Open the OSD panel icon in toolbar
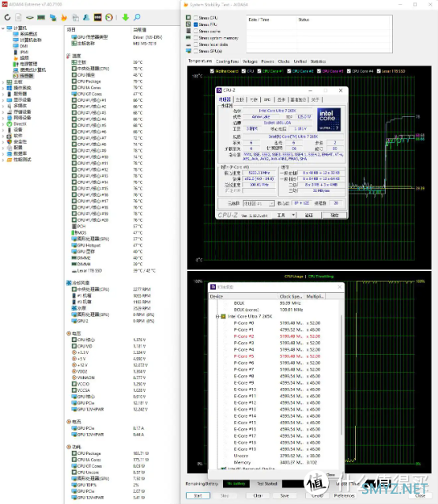The image size is (438, 504). [98, 17]
